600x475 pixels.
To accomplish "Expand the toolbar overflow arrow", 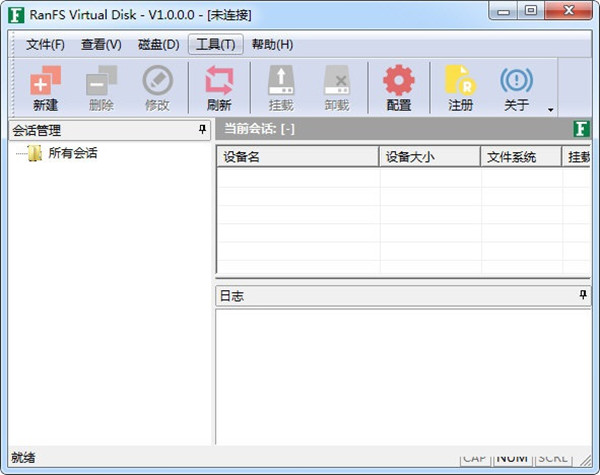I will click(551, 110).
